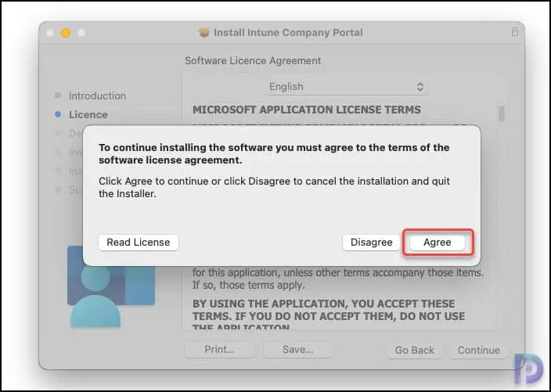Select the Licence step in sidebar
Screen dimensions: 551x392
point(81,115)
